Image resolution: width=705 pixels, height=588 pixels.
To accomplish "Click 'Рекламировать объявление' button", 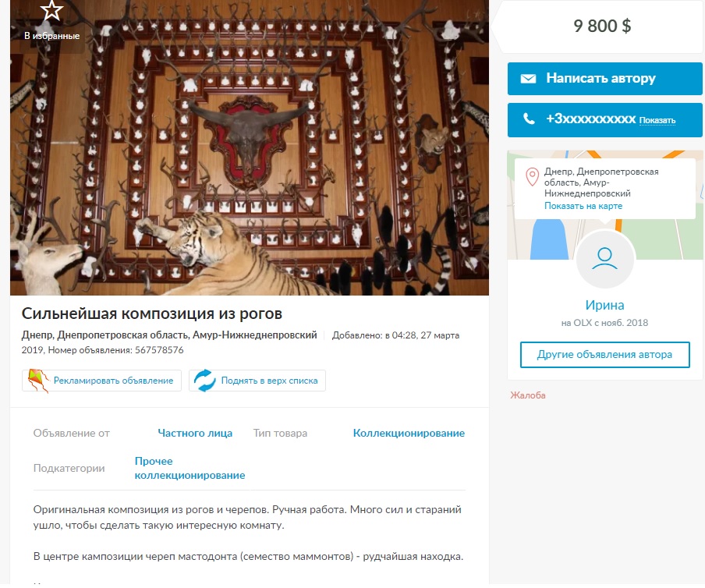I will pos(101,381).
